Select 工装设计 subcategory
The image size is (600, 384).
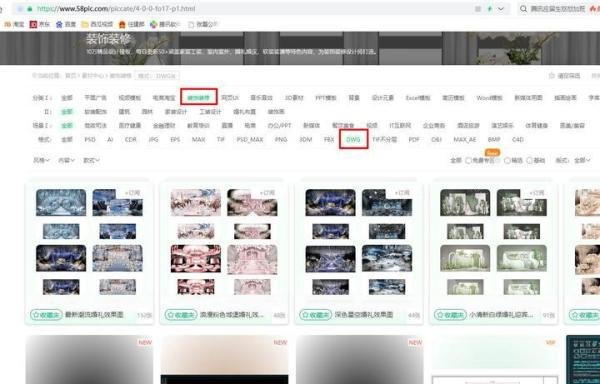point(210,112)
